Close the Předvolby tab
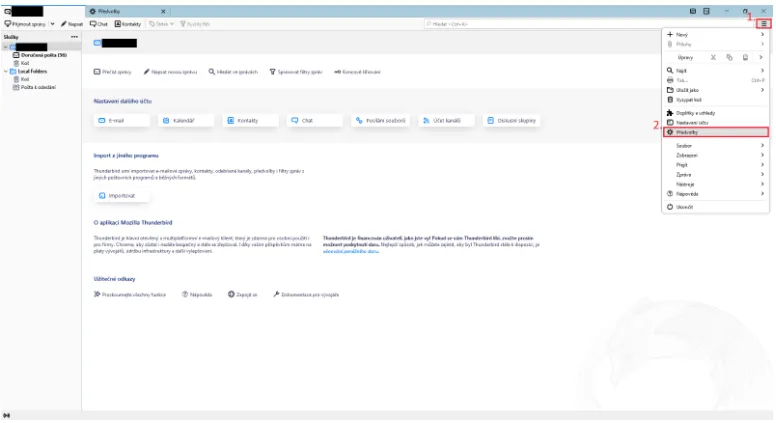The height and width of the screenshot is (423, 776). 163,11
